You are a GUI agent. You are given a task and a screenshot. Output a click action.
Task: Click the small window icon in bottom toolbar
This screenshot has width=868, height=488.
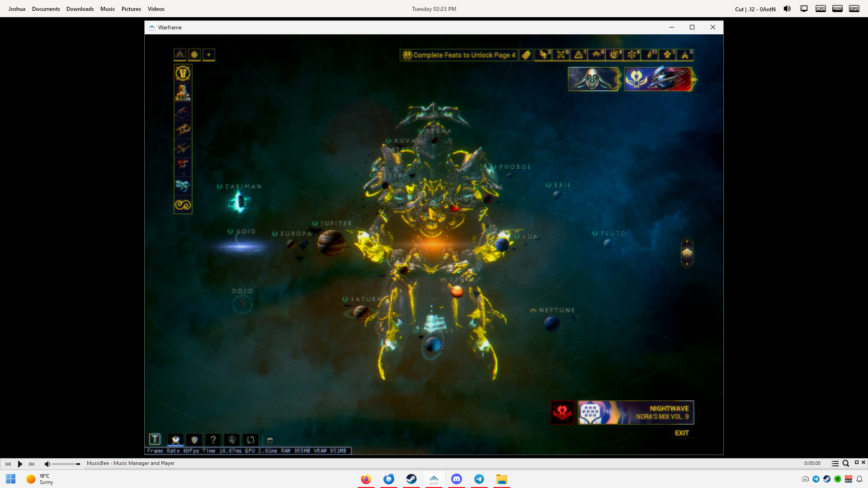(269, 440)
